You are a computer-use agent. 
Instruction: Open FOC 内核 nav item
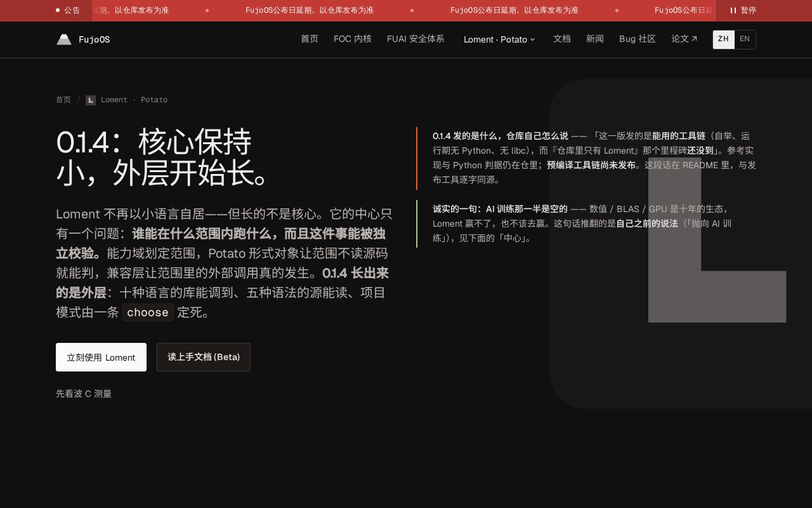click(x=353, y=39)
